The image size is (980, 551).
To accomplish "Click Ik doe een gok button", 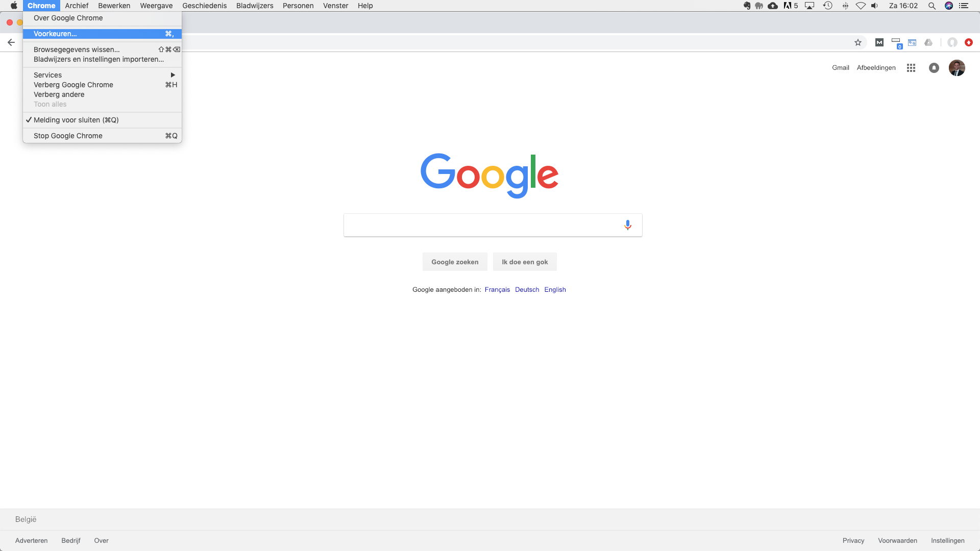I will pos(525,262).
